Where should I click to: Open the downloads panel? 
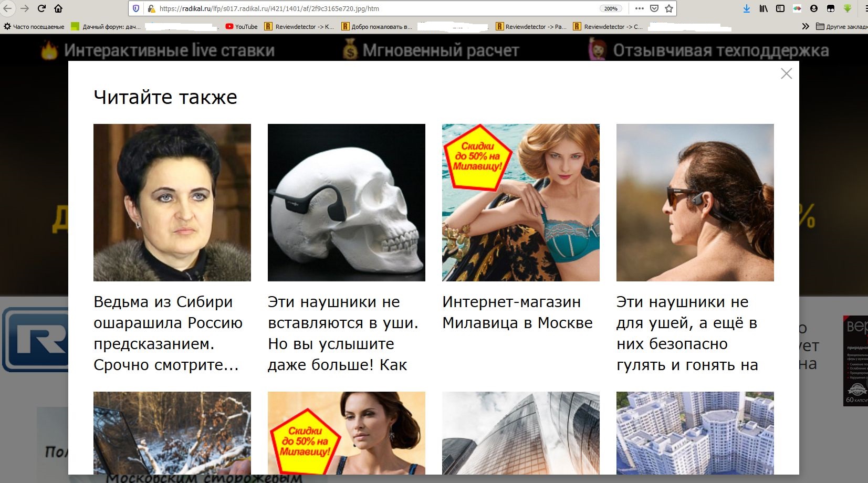click(x=747, y=8)
